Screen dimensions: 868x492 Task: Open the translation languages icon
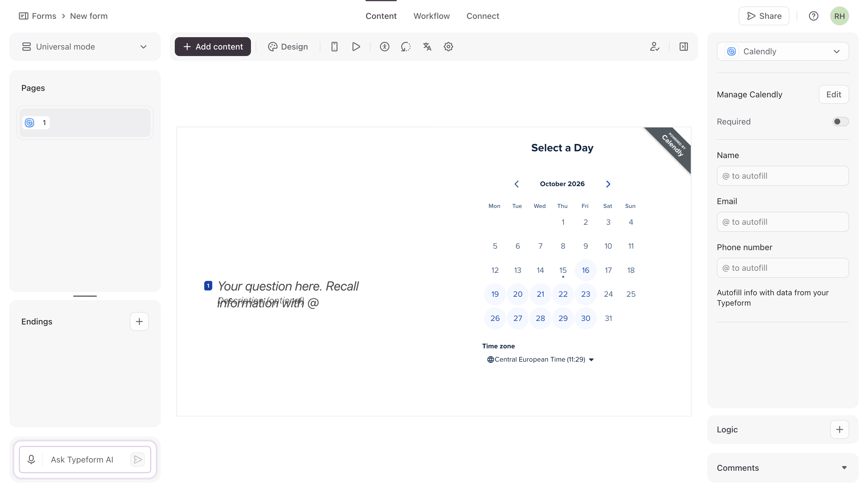tap(427, 47)
